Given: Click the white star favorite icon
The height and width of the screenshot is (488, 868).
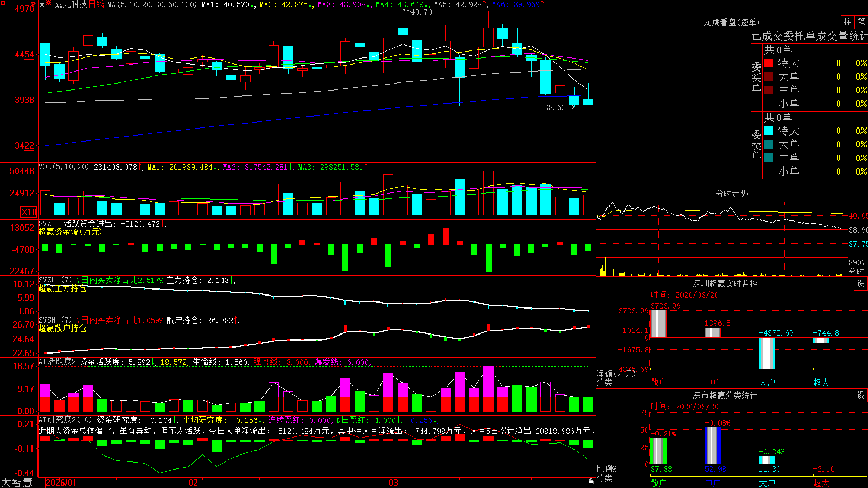Looking at the screenshot, I should click(x=42, y=4).
